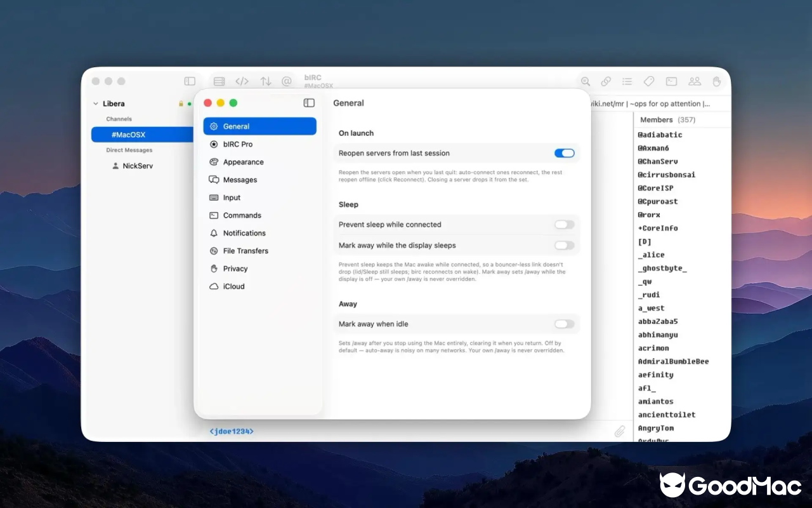Select member a_west
This screenshot has height=508, width=812.
(652, 308)
